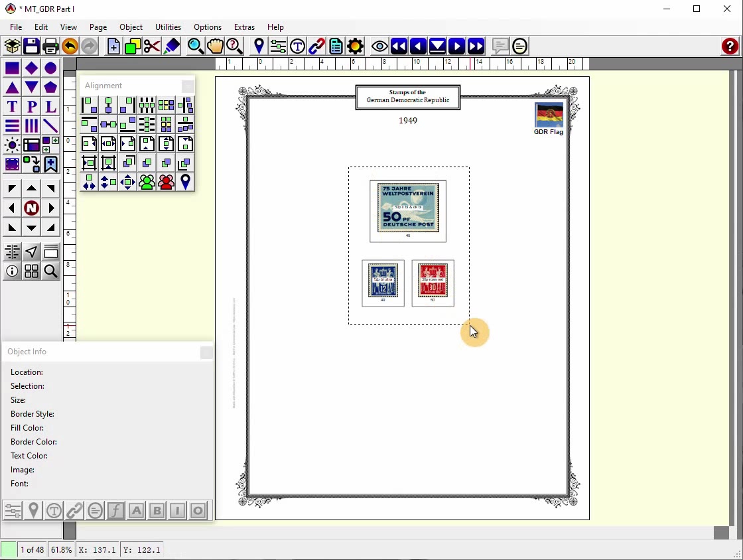Open the Options menu

click(208, 27)
